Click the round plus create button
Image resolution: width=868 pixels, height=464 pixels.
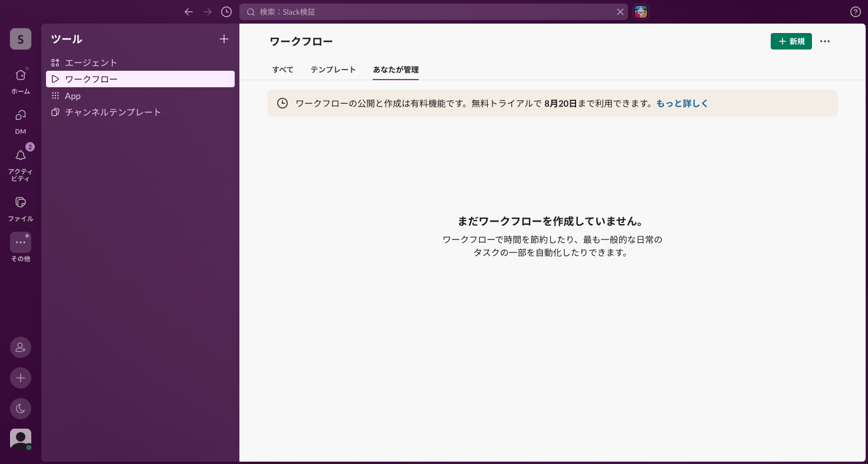(21, 378)
